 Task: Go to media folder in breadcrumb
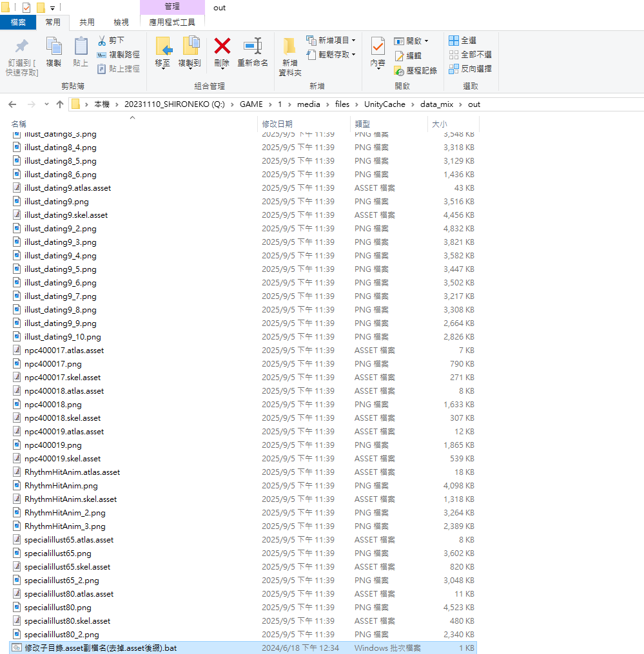click(x=308, y=104)
